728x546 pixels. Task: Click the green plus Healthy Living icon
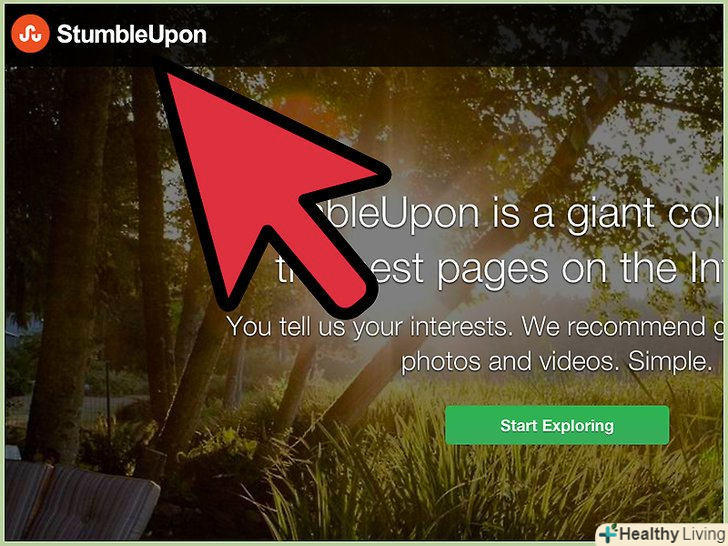click(608, 533)
